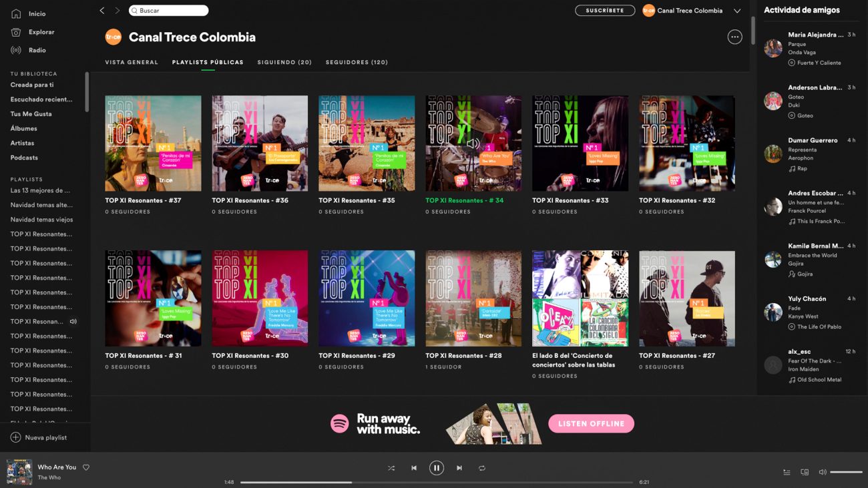Mute audio via the speaker icon
Screen dimensions: 868x488
click(x=823, y=472)
